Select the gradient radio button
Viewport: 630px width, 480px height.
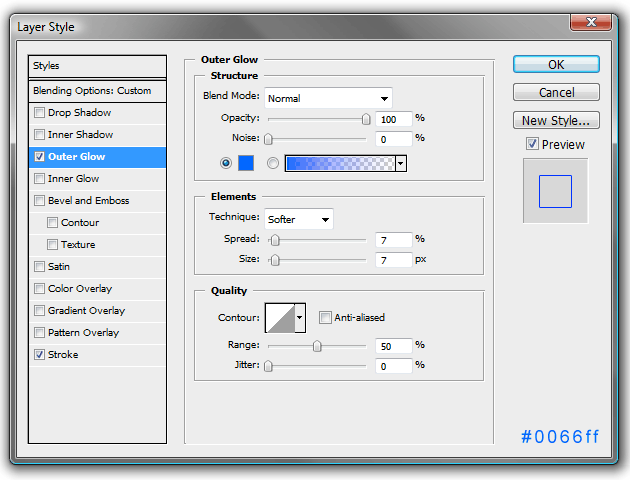[x=273, y=163]
